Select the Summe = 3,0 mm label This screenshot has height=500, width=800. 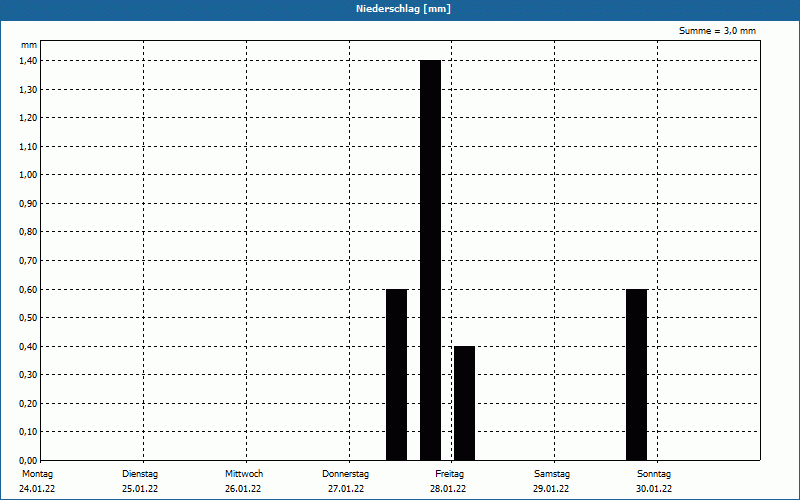click(x=717, y=31)
